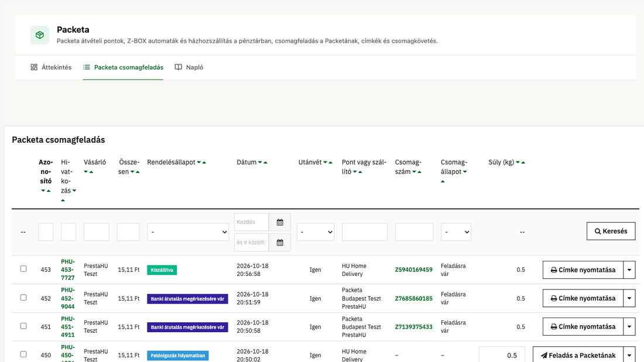Tick the checkbox for order 452
644x362 pixels.
(23, 298)
